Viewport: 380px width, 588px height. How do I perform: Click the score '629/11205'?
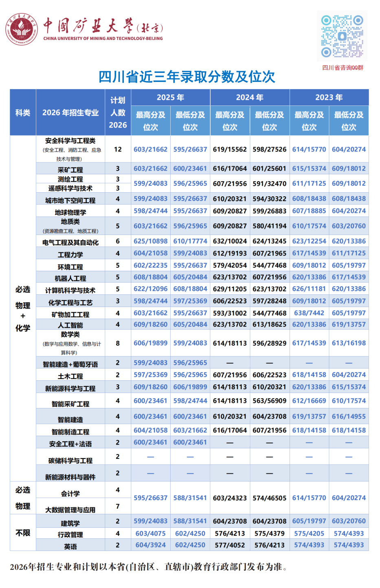click(230, 289)
